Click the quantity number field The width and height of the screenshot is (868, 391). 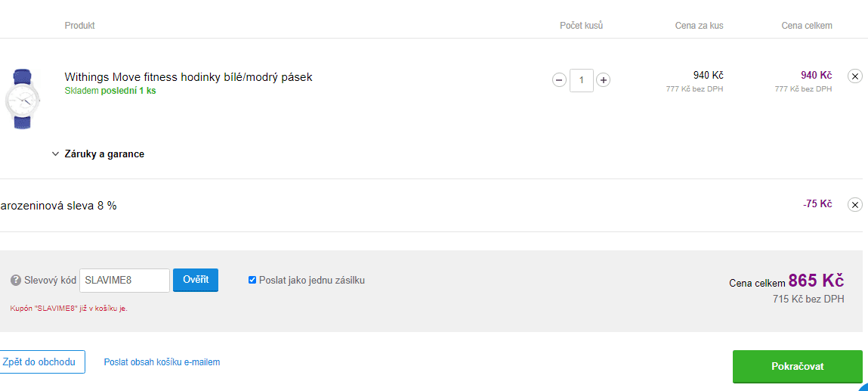pos(581,80)
